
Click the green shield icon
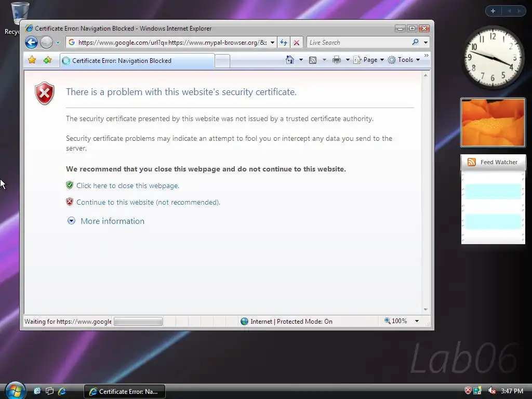click(x=70, y=185)
